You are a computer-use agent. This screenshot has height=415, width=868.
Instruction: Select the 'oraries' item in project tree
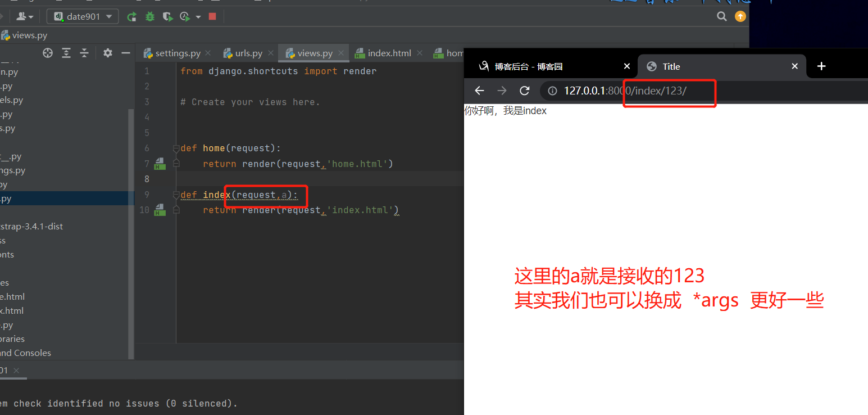(x=12, y=339)
